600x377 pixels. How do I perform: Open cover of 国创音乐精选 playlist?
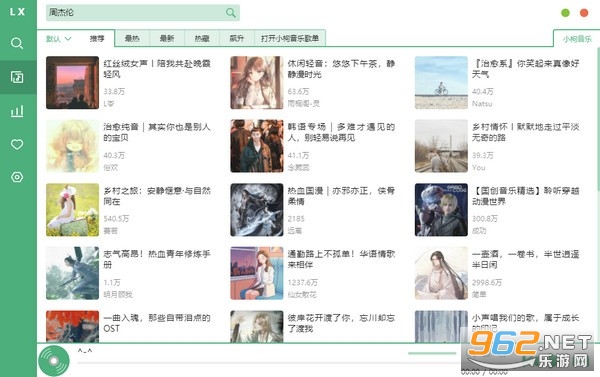coord(441,210)
